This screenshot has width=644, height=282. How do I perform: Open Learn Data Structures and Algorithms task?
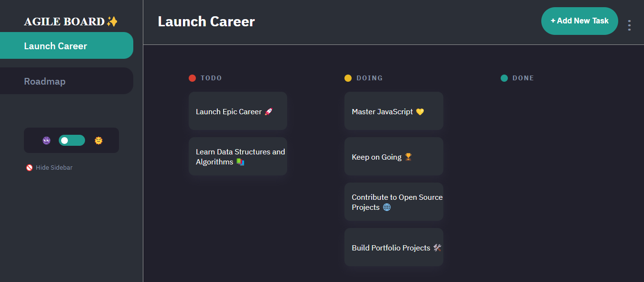(238, 156)
